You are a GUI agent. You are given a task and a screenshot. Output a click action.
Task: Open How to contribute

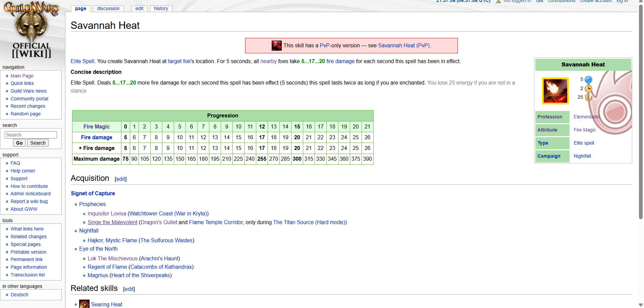pyautogui.click(x=29, y=186)
